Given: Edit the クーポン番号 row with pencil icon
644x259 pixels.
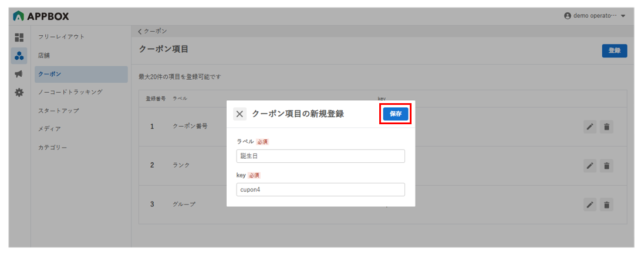Looking at the screenshot, I should [590, 127].
